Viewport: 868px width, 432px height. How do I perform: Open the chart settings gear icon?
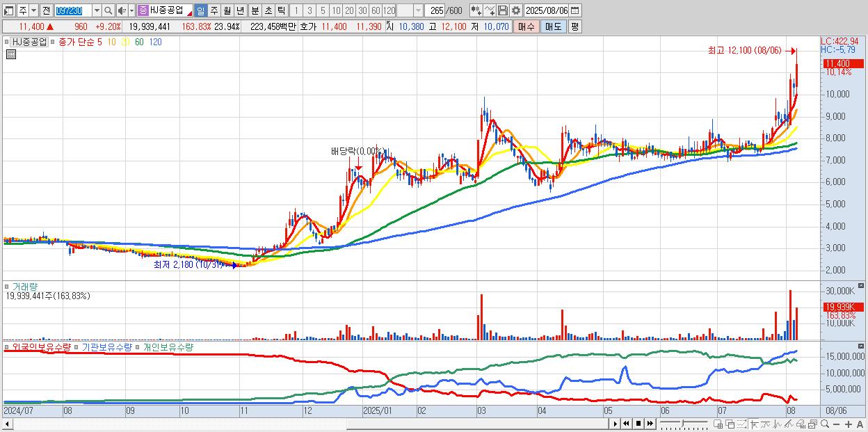(515, 10)
